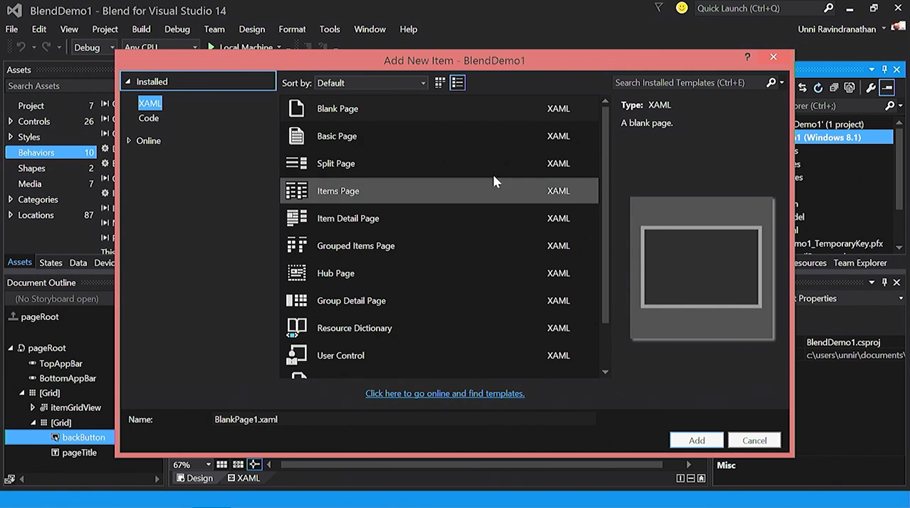Toggle Show All Files in Solution Explorer
The width and height of the screenshot is (910, 508).
point(850,88)
